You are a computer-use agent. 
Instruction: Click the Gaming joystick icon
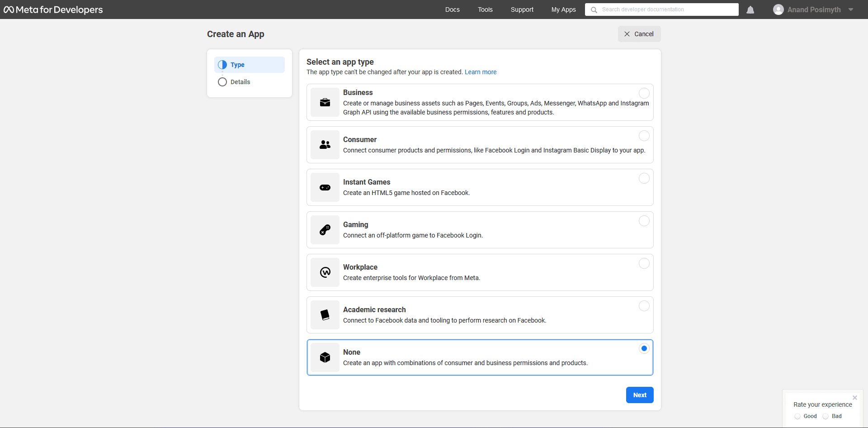tap(325, 230)
